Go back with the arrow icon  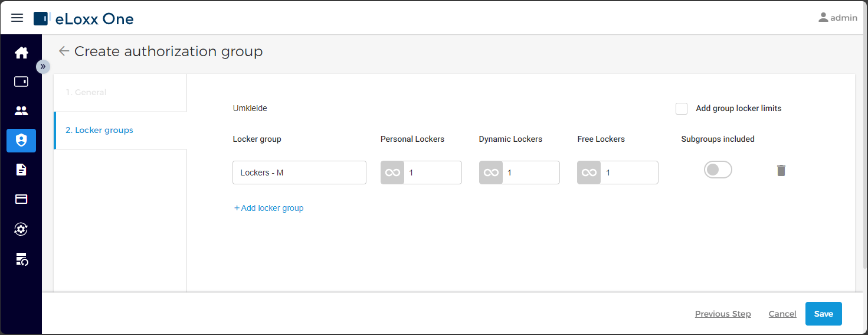64,51
